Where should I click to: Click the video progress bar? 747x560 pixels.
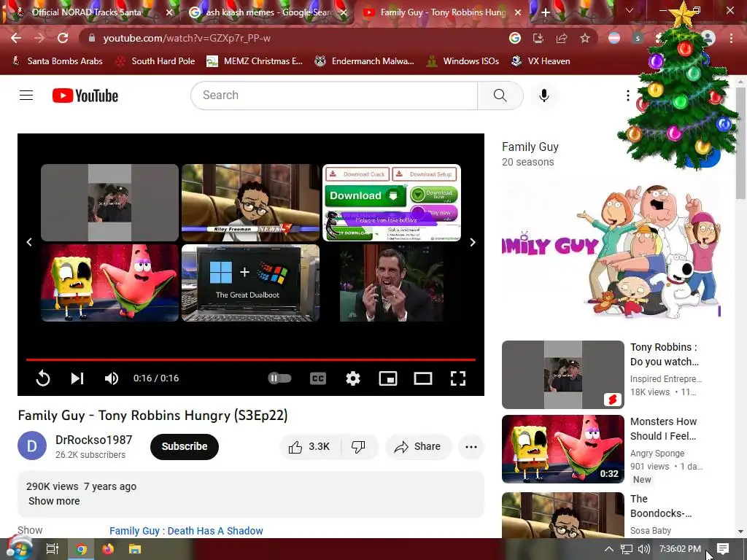251,359
